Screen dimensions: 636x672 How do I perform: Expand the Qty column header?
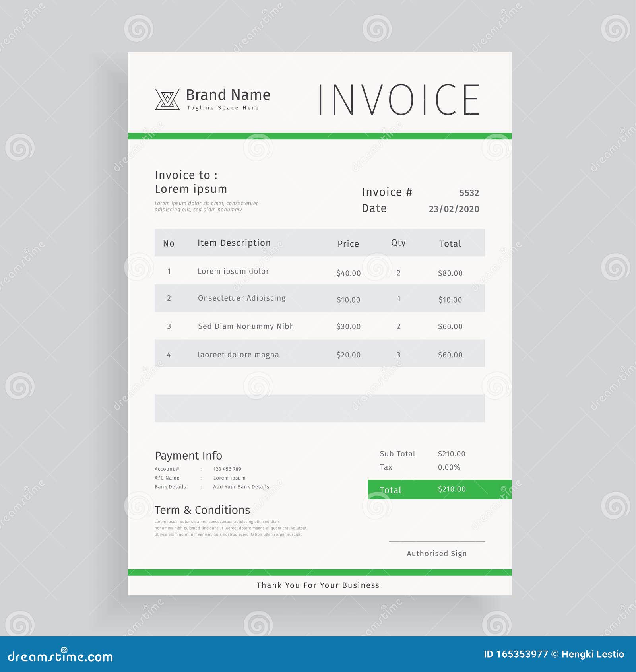coord(397,243)
